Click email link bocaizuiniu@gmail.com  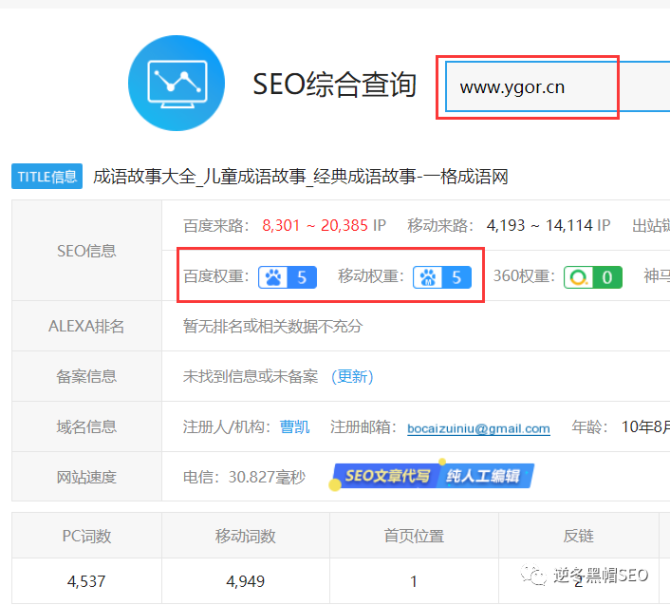point(479,428)
